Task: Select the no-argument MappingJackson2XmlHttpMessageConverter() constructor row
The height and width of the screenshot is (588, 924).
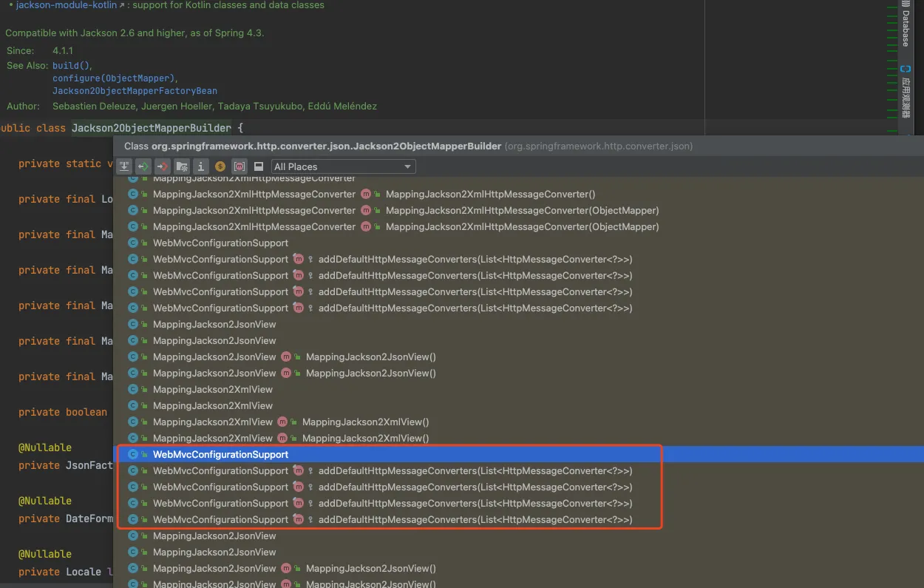Action: (489, 194)
